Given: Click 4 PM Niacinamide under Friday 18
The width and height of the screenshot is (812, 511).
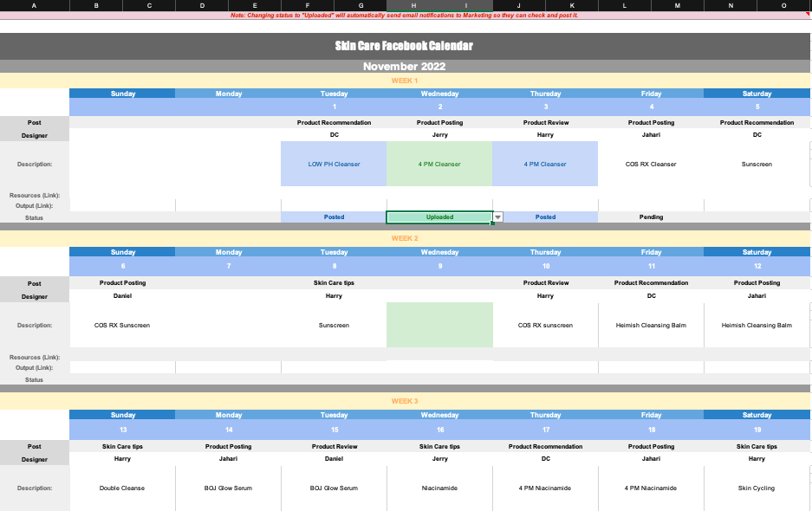Looking at the screenshot, I should [x=651, y=488].
